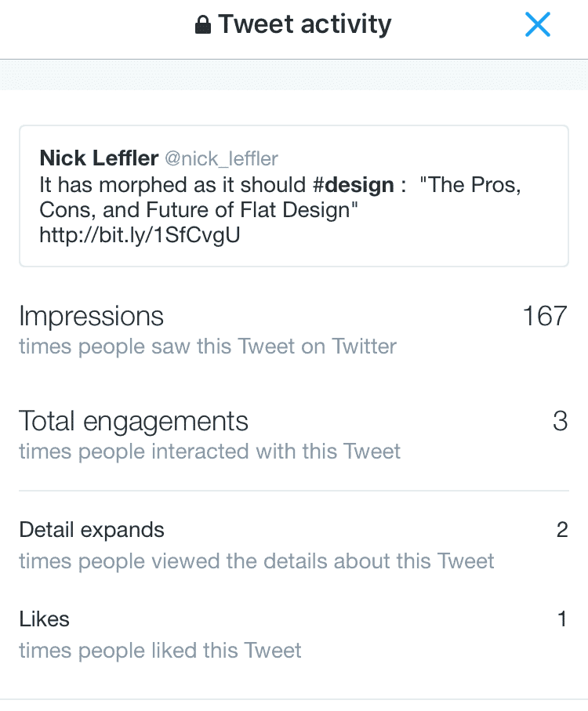This screenshot has height=711, width=588.
Task: Select the Detail expands row label
Action: point(92,530)
